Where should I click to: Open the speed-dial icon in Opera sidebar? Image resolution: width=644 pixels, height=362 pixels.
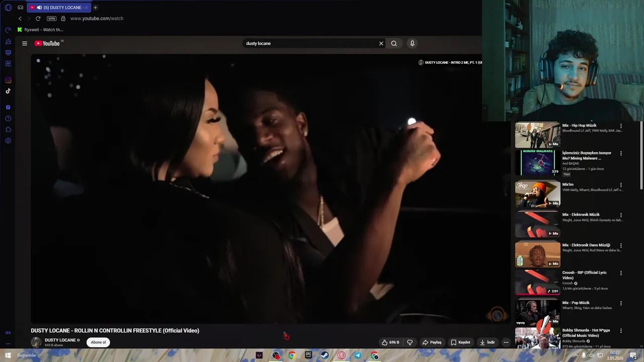(x=8, y=31)
